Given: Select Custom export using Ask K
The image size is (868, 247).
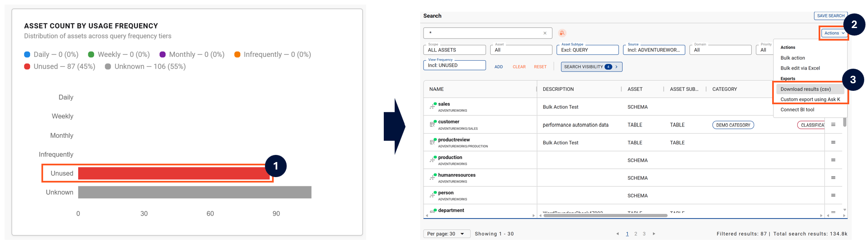Looking at the screenshot, I should click(810, 100).
